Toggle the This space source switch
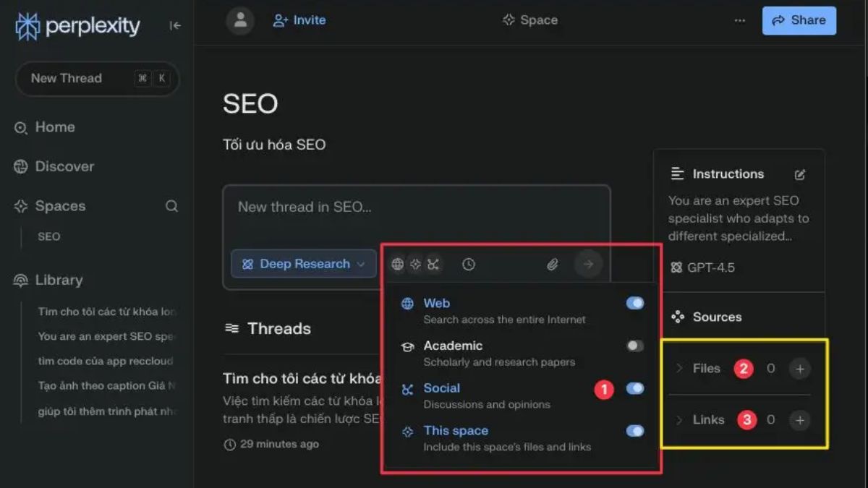 point(635,431)
